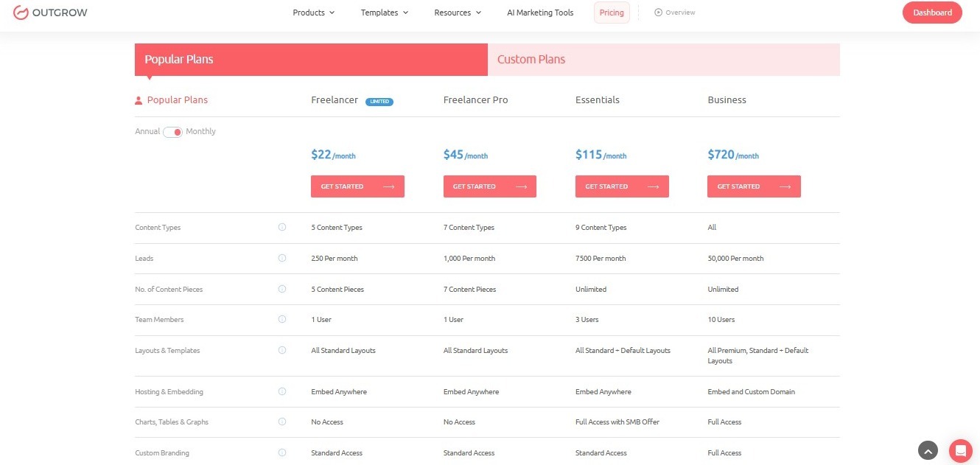Expand the Products dropdown menu
980x465 pixels.
(x=313, y=13)
